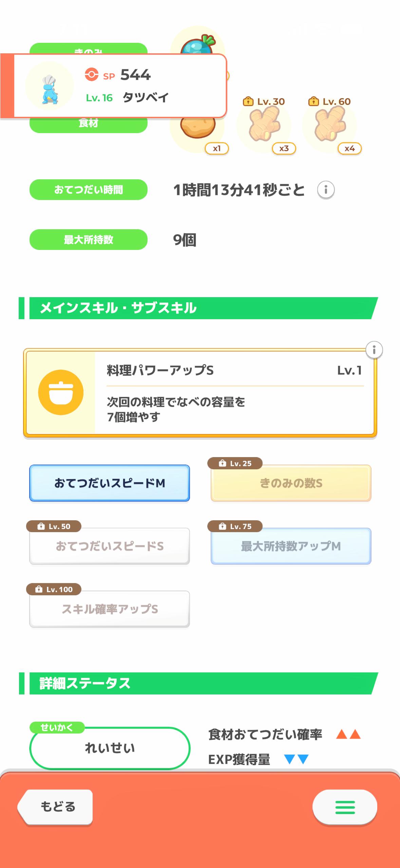Viewport: 400px width, 868px height.
Task: Tap the れいせい nature box
Action: (110, 748)
